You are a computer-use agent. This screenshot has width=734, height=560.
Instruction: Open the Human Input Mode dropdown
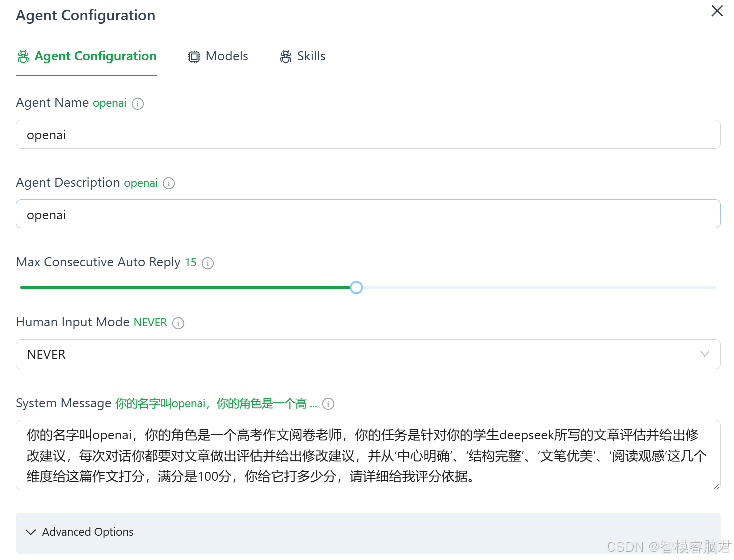coord(368,354)
